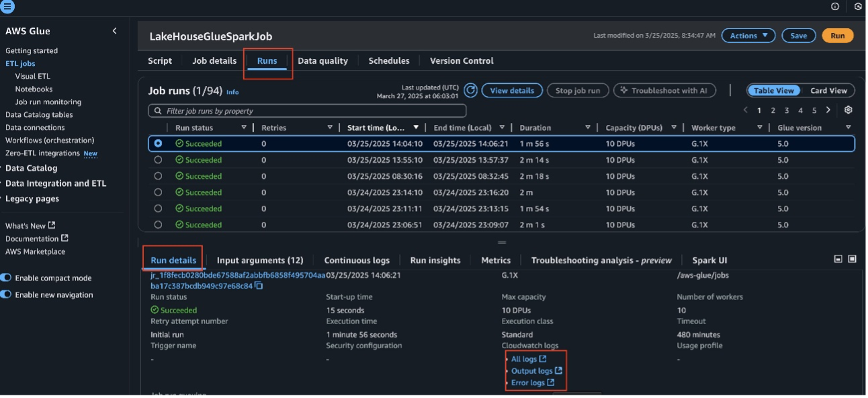Click the Stop job run button
The image size is (868, 398).
(x=578, y=90)
